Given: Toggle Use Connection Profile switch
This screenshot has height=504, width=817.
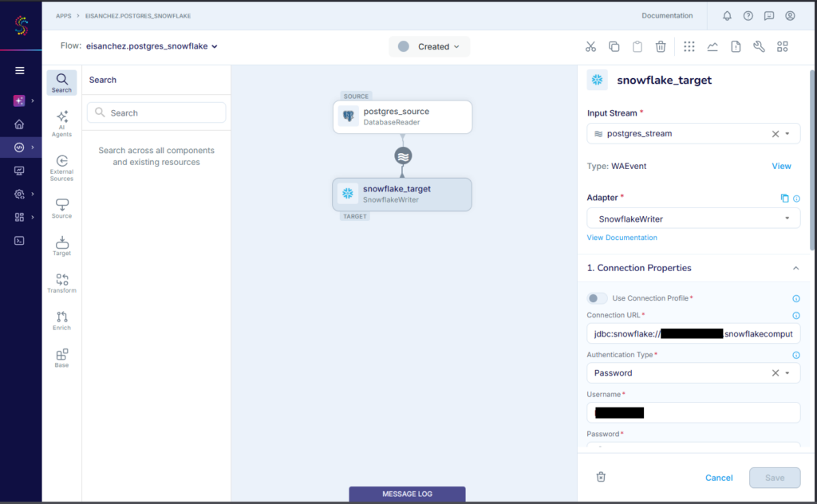Looking at the screenshot, I should click(x=597, y=298).
